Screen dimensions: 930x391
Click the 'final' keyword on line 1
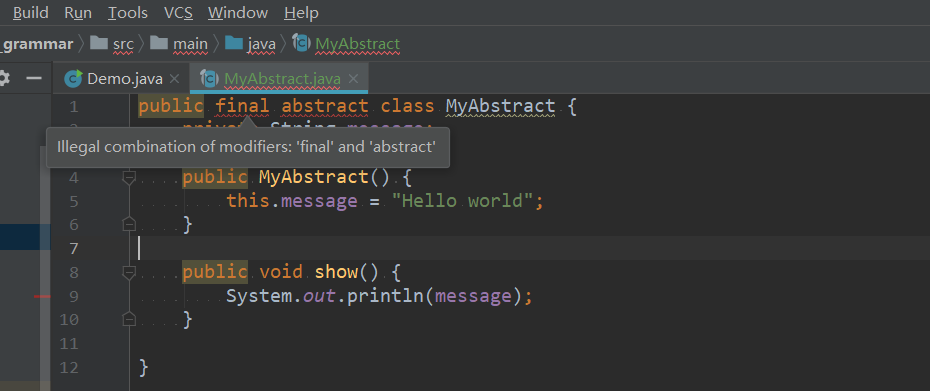(x=242, y=106)
